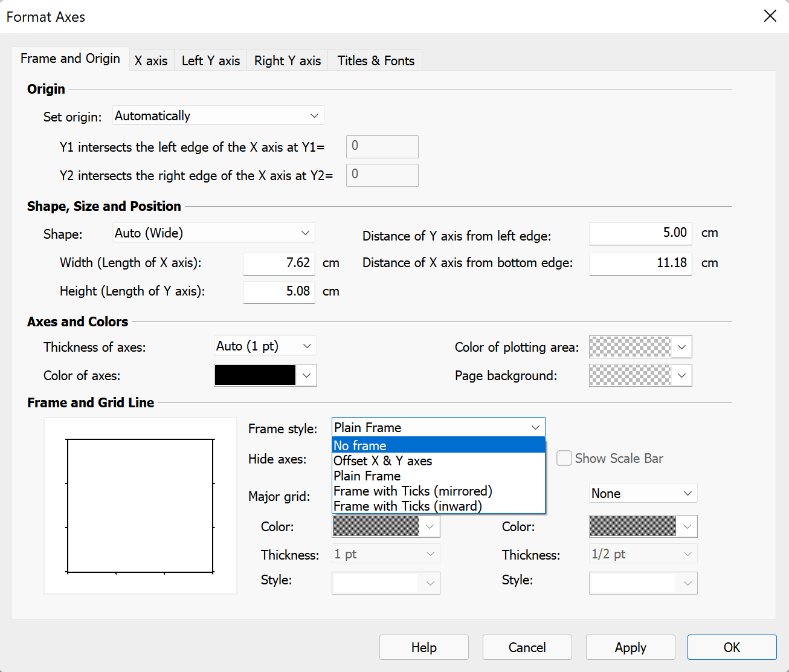The width and height of the screenshot is (789, 672).
Task: Switch to the X axis tab
Action: coord(151,61)
